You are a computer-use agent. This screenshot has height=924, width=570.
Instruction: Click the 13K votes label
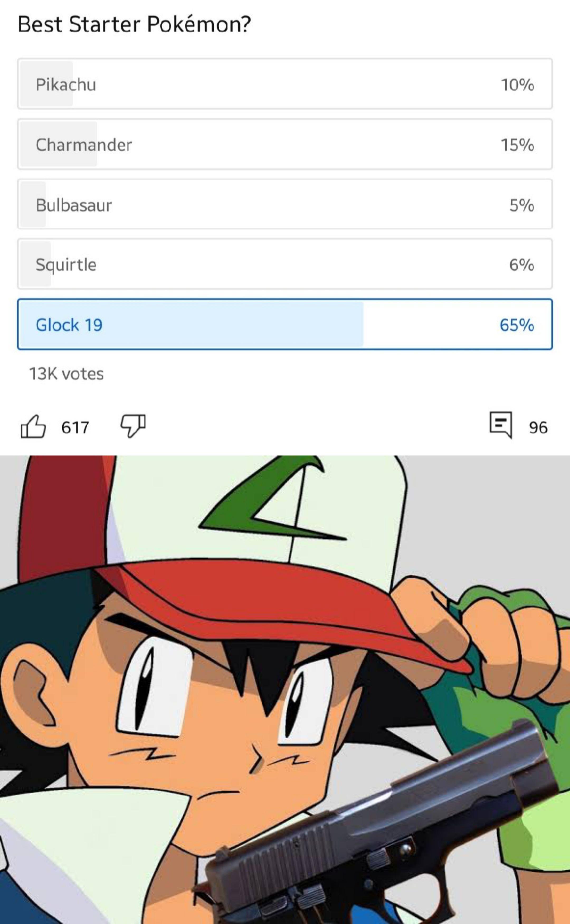click(x=66, y=374)
